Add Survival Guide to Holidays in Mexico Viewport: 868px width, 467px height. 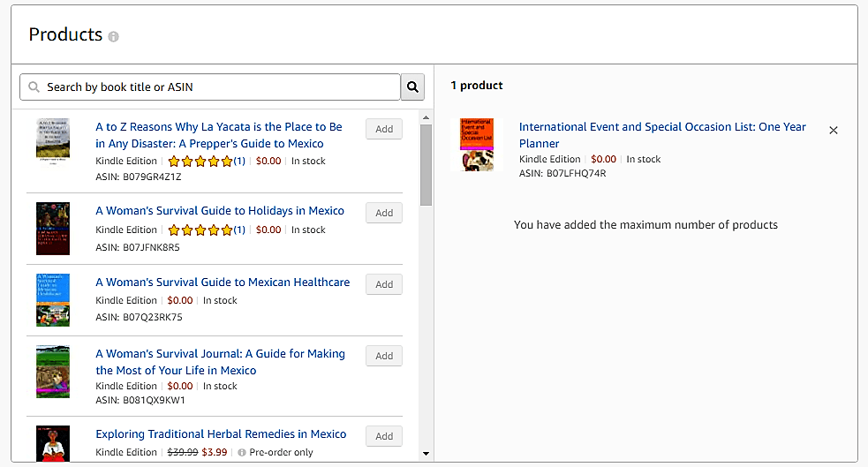pyautogui.click(x=384, y=213)
